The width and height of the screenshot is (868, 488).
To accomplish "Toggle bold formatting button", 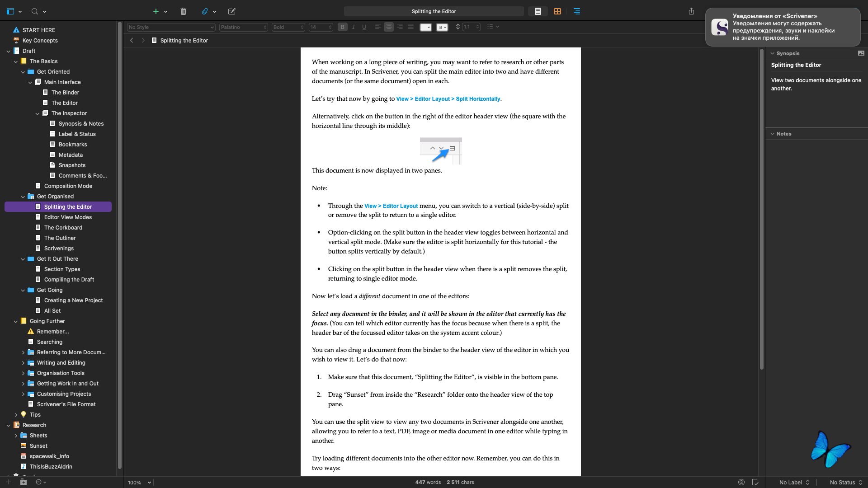I will (343, 27).
